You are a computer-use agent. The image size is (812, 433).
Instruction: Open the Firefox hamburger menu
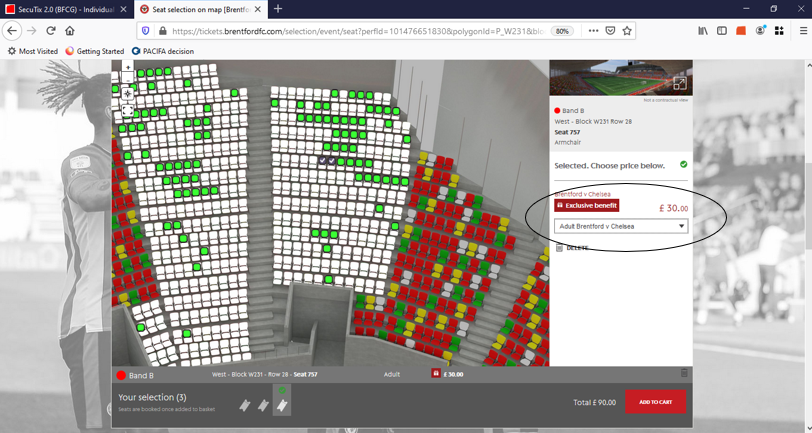click(x=803, y=31)
